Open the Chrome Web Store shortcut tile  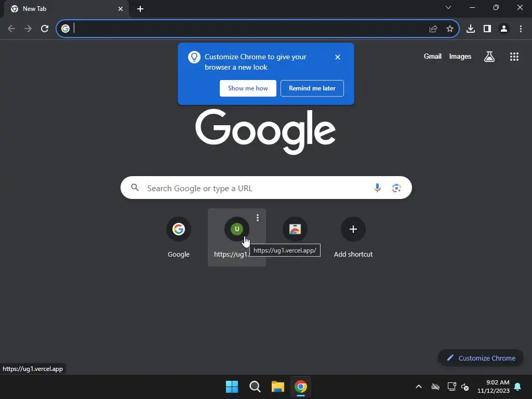(x=295, y=229)
